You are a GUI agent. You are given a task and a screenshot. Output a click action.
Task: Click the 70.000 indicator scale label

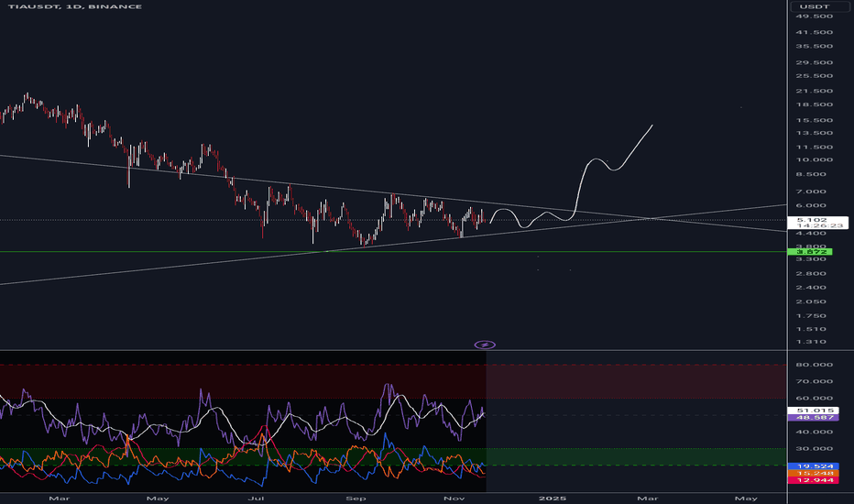point(815,381)
